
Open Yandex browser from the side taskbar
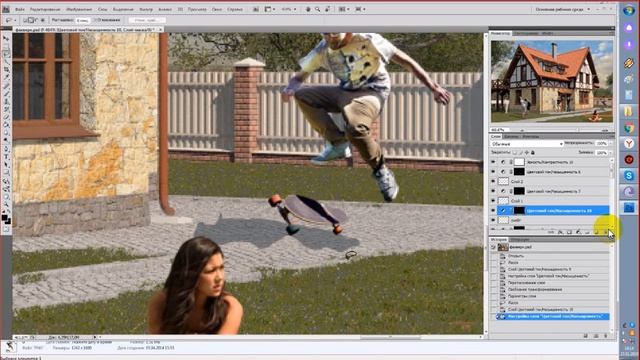click(629, 144)
